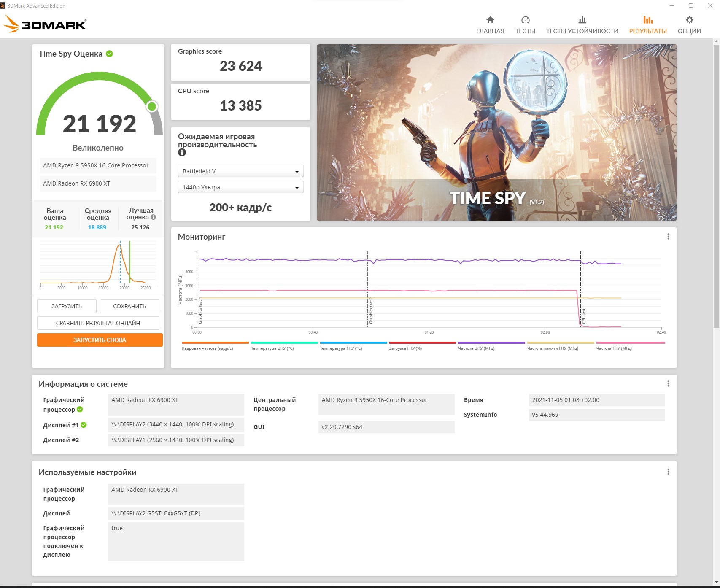Click the green check beside Графический процессор
Screen dimensions: 720x588
[80, 409]
